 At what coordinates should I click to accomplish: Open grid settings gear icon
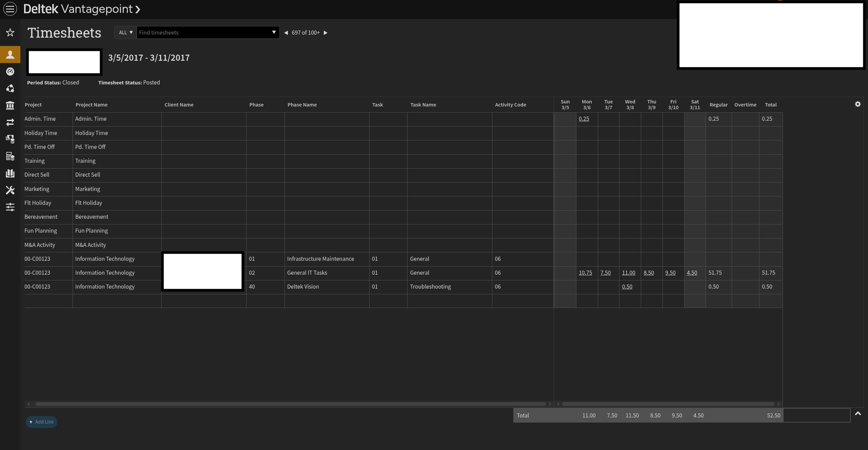pos(857,104)
